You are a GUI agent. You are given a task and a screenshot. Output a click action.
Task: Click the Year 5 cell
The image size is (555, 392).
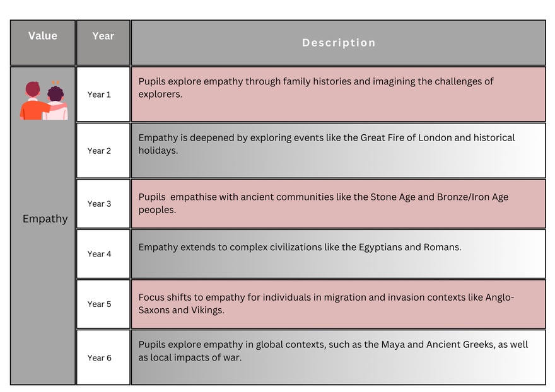click(99, 304)
